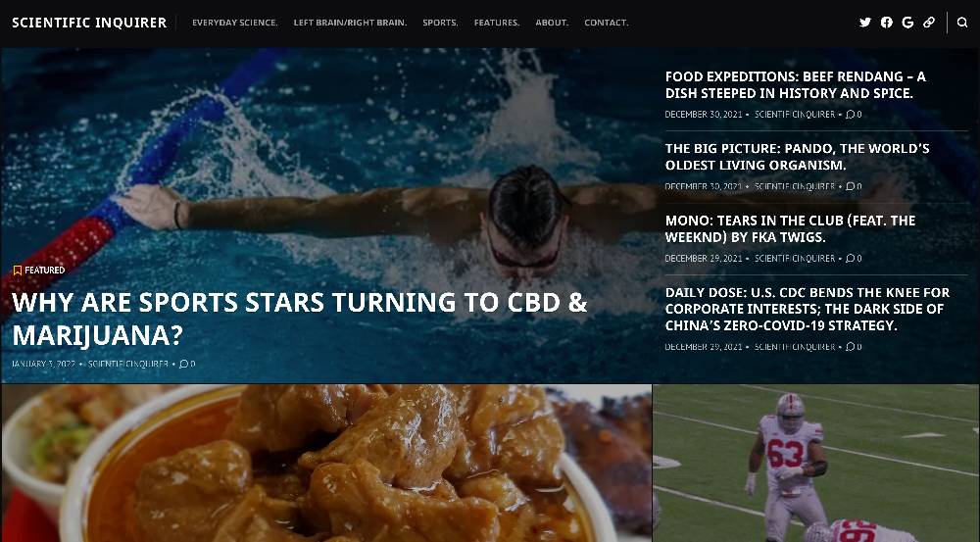Image resolution: width=980 pixels, height=542 pixels.
Task: Open the Everyday Science menu
Action: click(234, 23)
